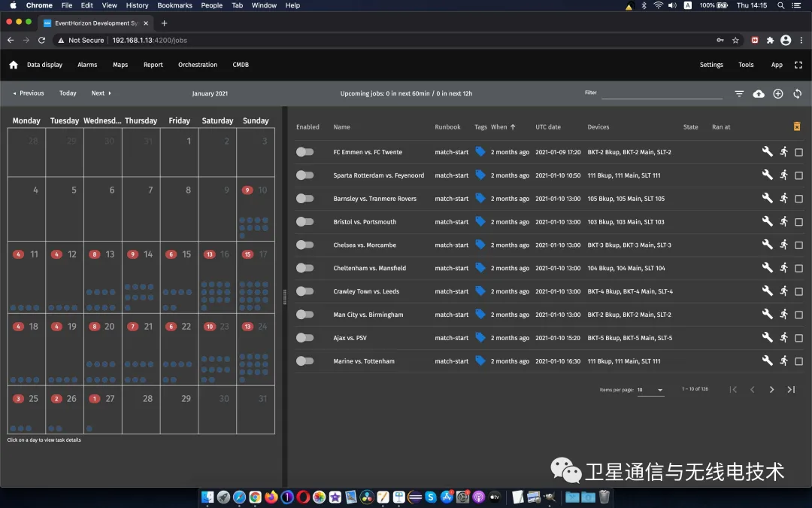Refresh jobs with the circular arrows icon
Screen dimensions: 812x508
coord(797,94)
